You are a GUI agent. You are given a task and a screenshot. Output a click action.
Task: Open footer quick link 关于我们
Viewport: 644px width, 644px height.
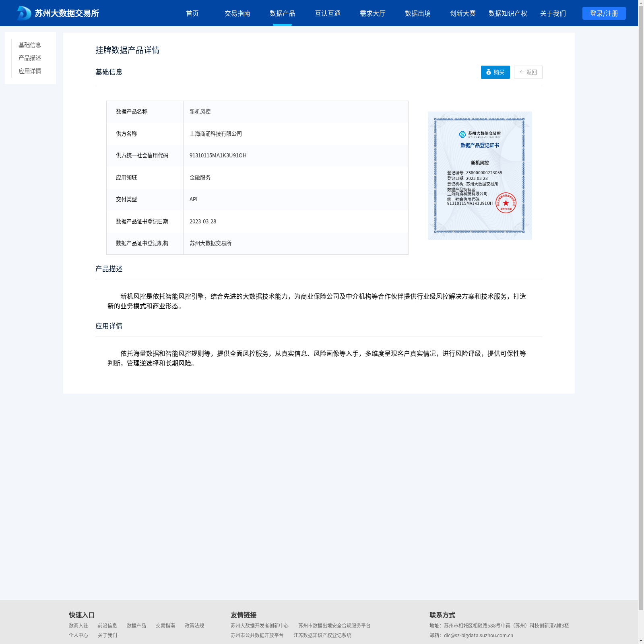pyautogui.click(x=107, y=635)
